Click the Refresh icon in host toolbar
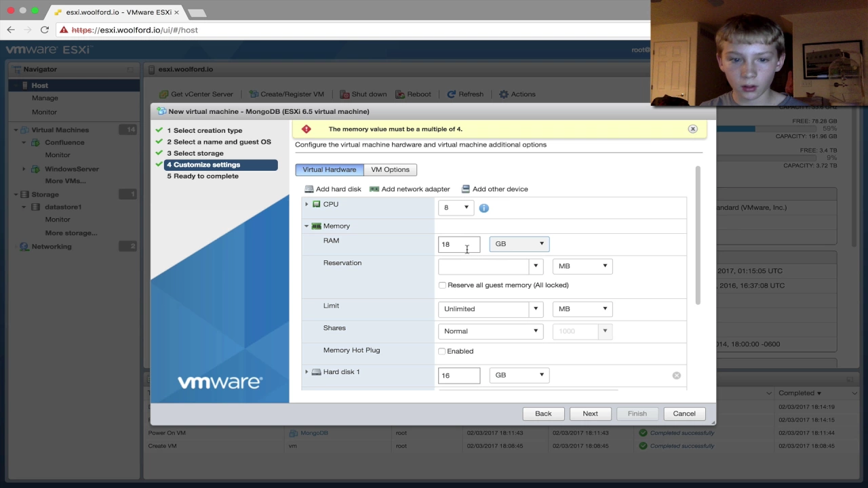868x488 pixels. (x=452, y=94)
